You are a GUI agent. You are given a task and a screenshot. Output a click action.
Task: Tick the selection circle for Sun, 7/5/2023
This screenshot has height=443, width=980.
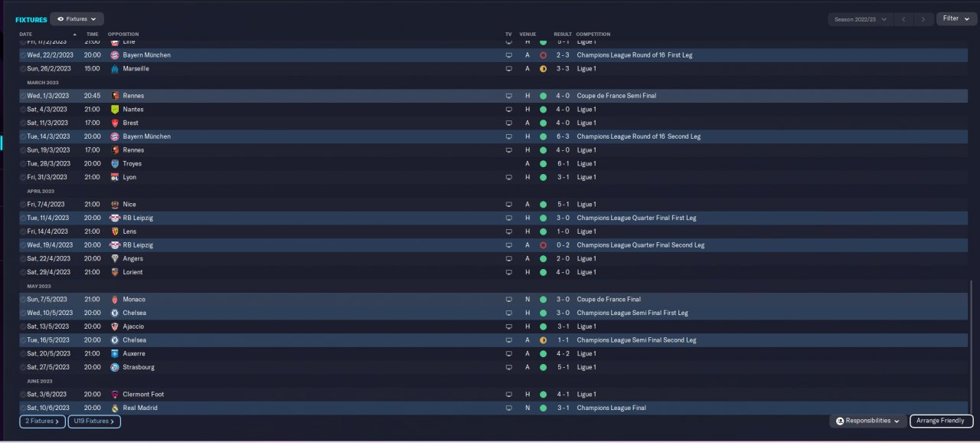(x=23, y=300)
